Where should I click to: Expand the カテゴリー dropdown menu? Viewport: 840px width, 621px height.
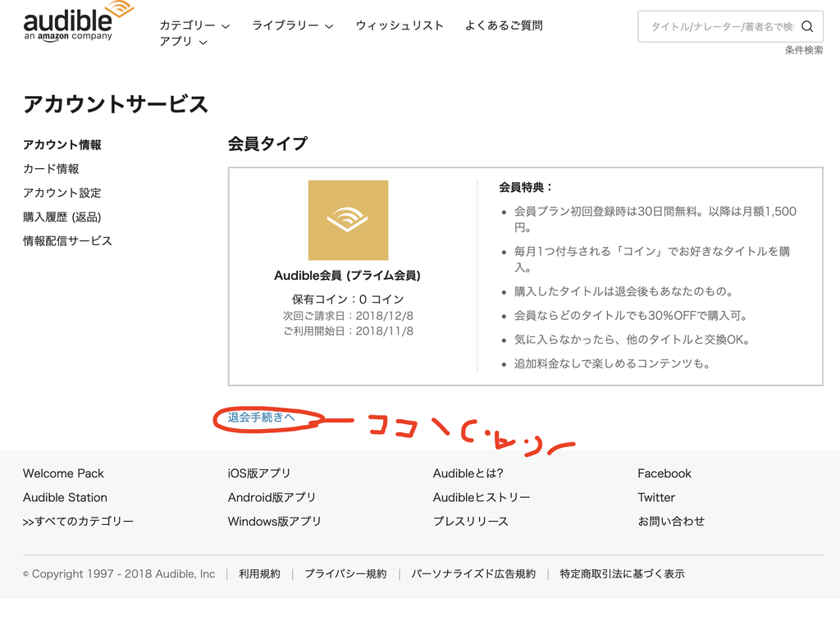tap(195, 25)
